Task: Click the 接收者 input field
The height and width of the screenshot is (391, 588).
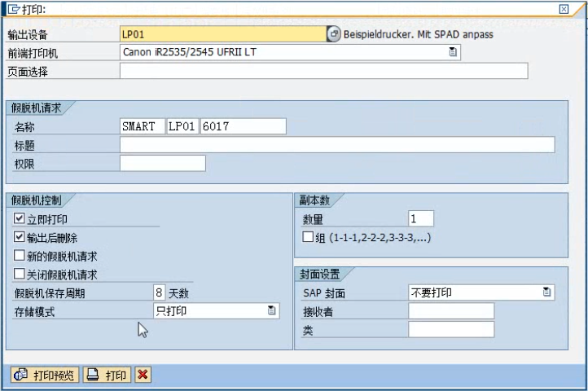Action: (451, 311)
